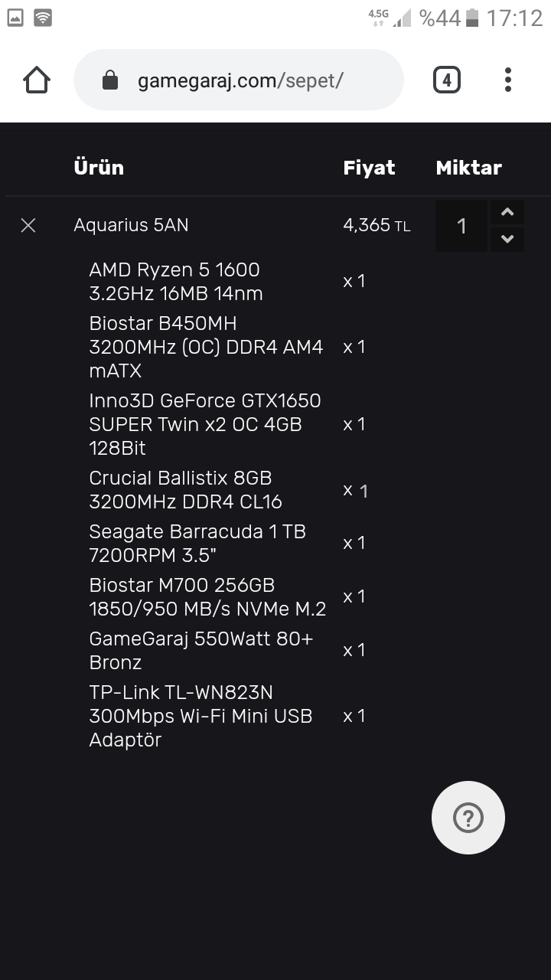Open the tab switcher showing 4 tabs

point(447,80)
